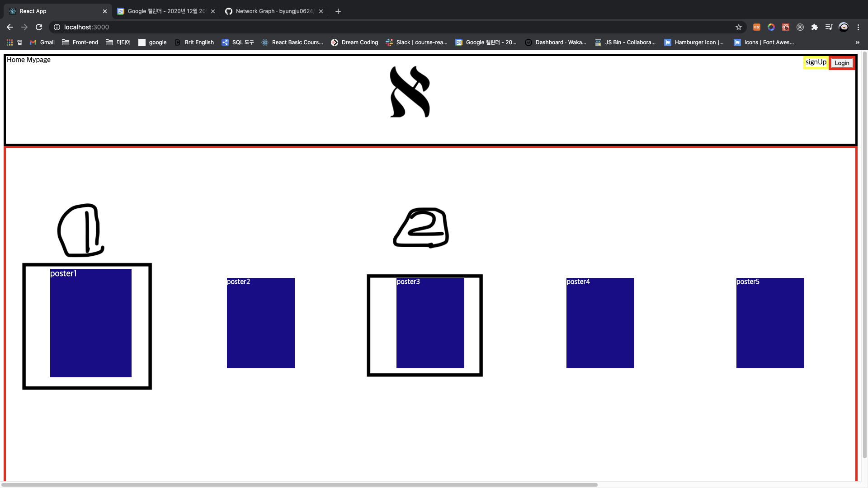
Task: Select the poster2 blue tile
Action: pos(261,323)
